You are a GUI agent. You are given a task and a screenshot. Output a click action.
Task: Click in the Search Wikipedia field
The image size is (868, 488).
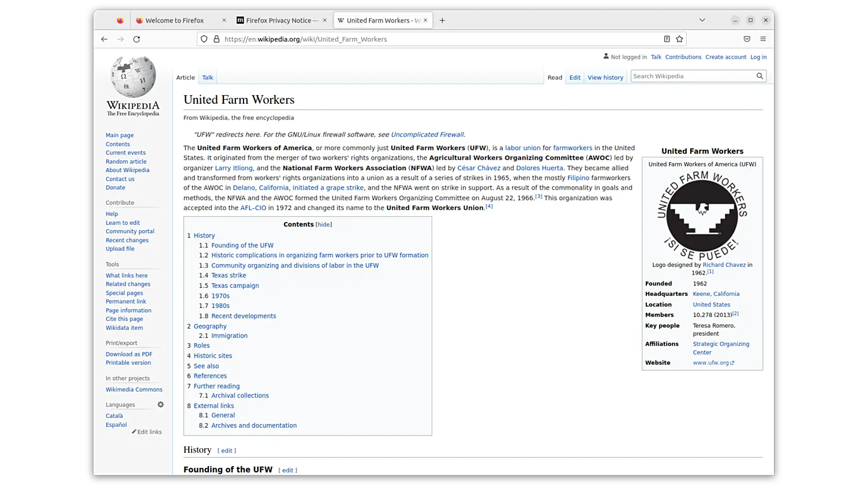click(x=693, y=76)
